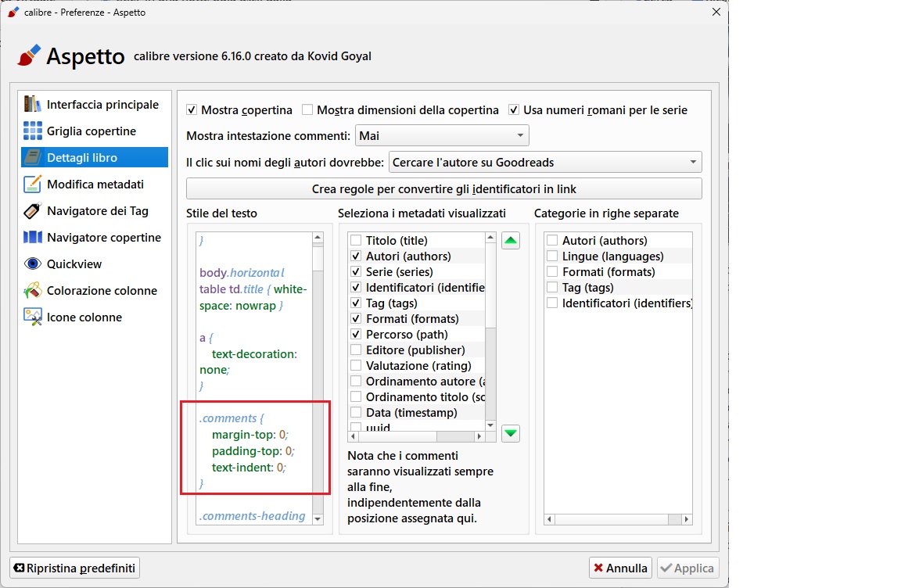The image size is (901, 588).
Task: Switch to Quickview section
Action: [x=95, y=264]
